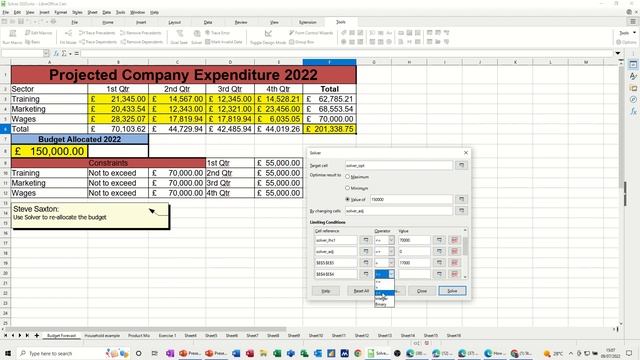
Task: Switch to the Product Mix sheet tab
Action: [x=139, y=336]
